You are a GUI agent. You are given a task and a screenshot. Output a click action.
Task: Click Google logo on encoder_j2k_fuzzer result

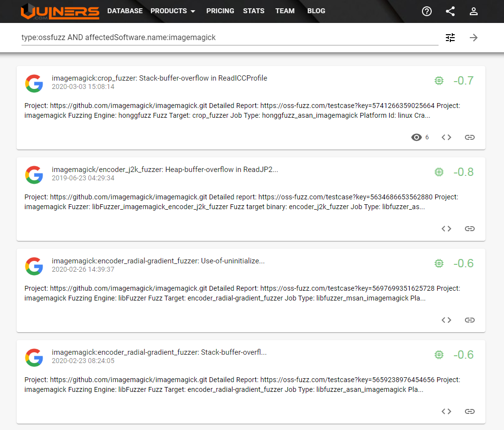pyautogui.click(x=34, y=175)
